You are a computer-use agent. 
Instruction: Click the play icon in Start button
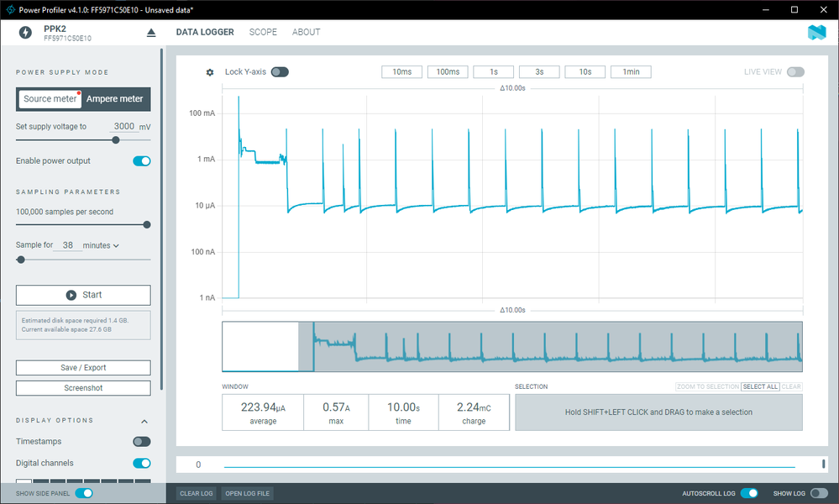tap(71, 296)
